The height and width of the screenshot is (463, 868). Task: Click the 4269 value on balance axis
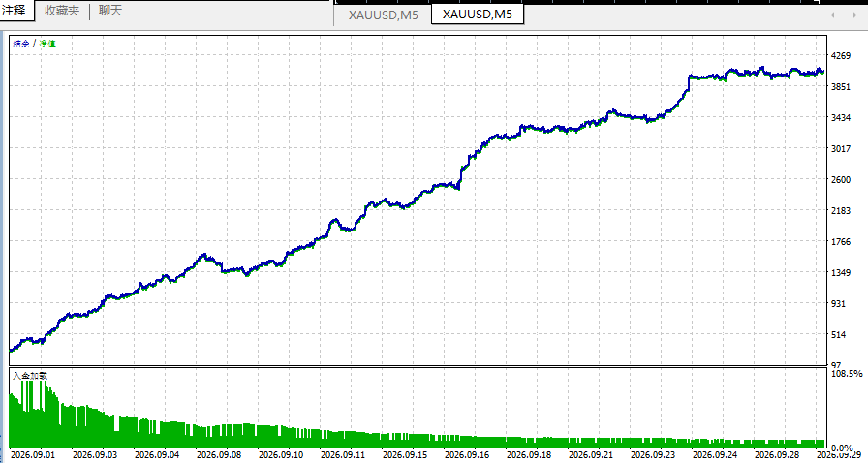point(841,56)
